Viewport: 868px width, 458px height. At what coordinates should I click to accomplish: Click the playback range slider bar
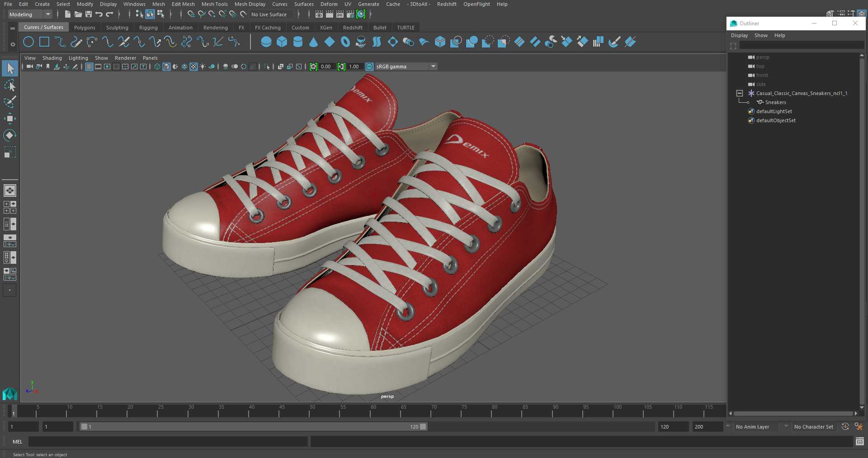click(253, 426)
